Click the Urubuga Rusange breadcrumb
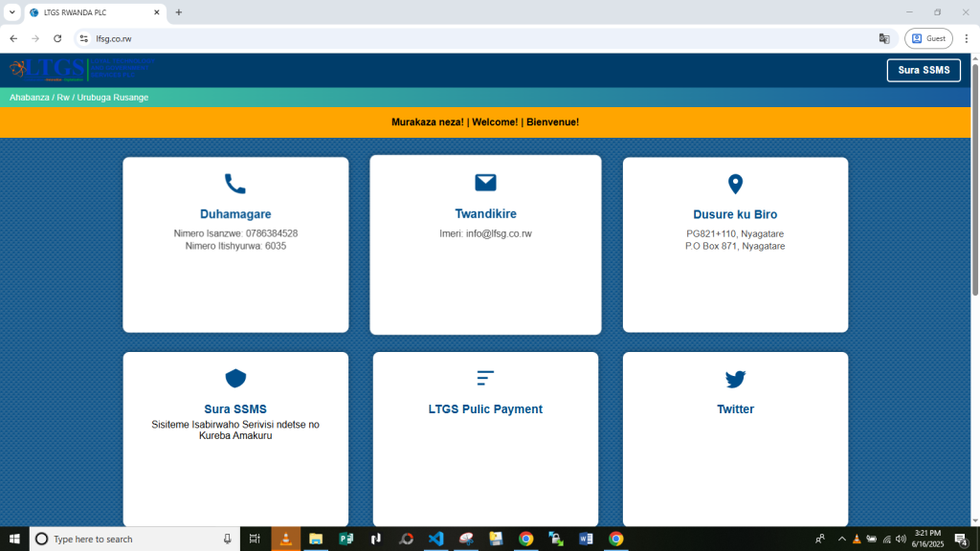The height and width of the screenshot is (551, 980). pos(113,98)
